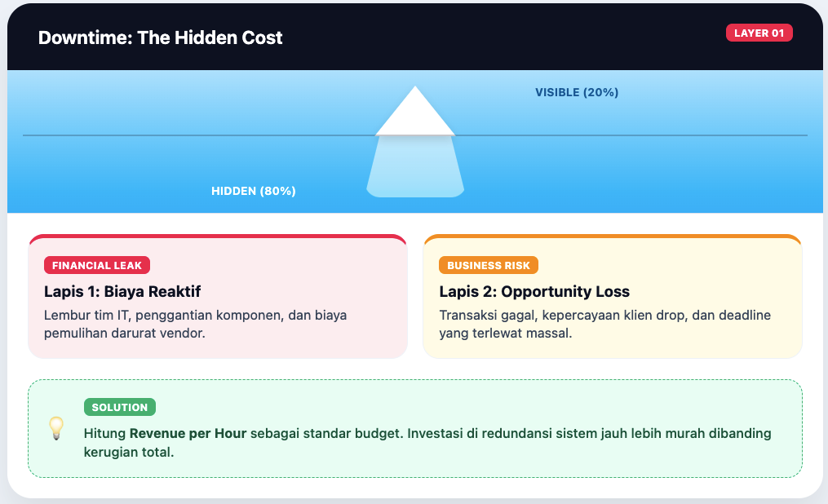Click the white iceberg tip above the waterline

pyautogui.click(x=415, y=116)
